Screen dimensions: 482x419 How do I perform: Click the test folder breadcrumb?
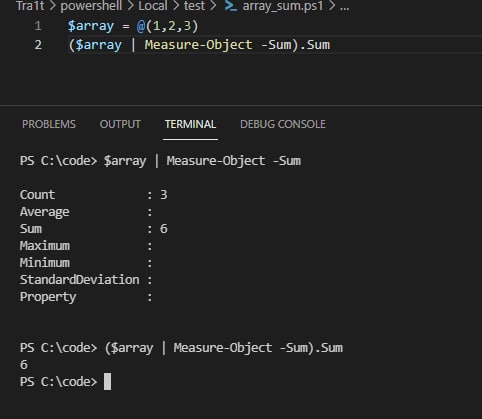pos(194,6)
